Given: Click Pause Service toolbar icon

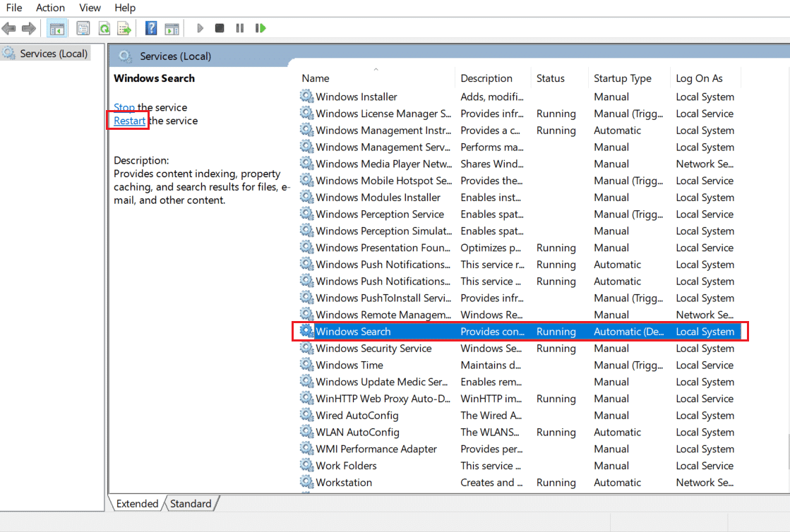Looking at the screenshot, I should tap(240, 28).
